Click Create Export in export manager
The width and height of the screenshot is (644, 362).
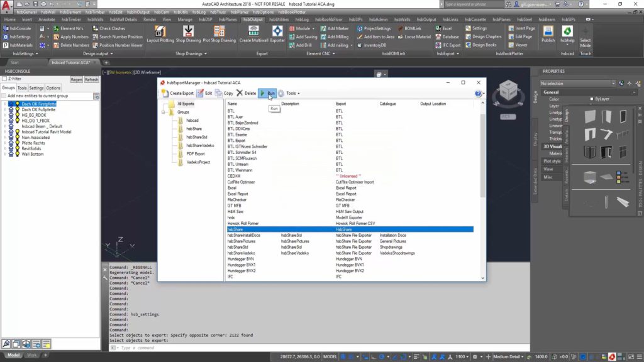tap(177, 93)
